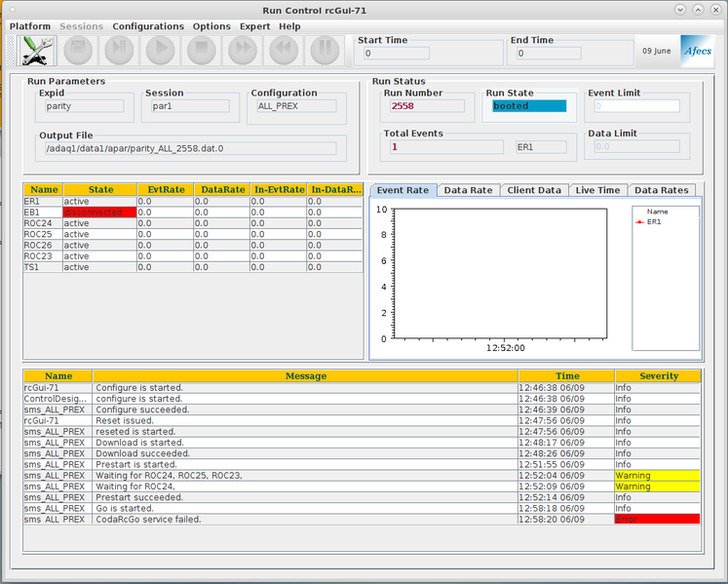The width and height of the screenshot is (728, 584).
Task: Click the Output File path field
Action: (190, 148)
